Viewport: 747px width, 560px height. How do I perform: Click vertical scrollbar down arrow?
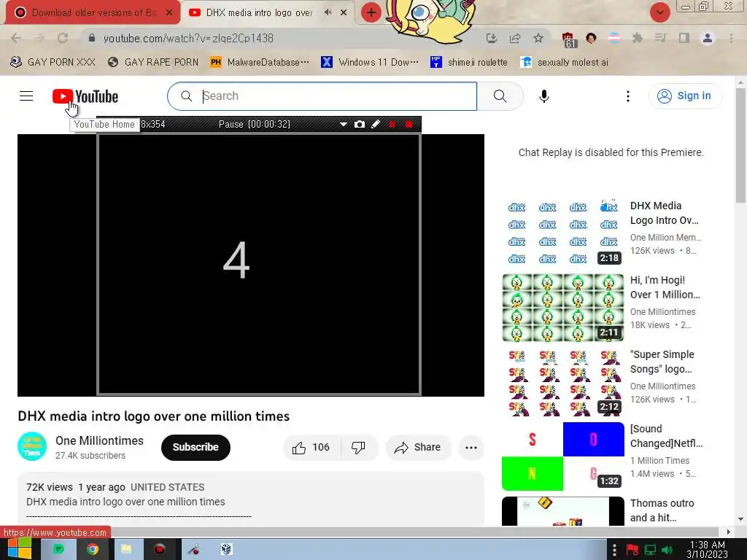coord(740,519)
